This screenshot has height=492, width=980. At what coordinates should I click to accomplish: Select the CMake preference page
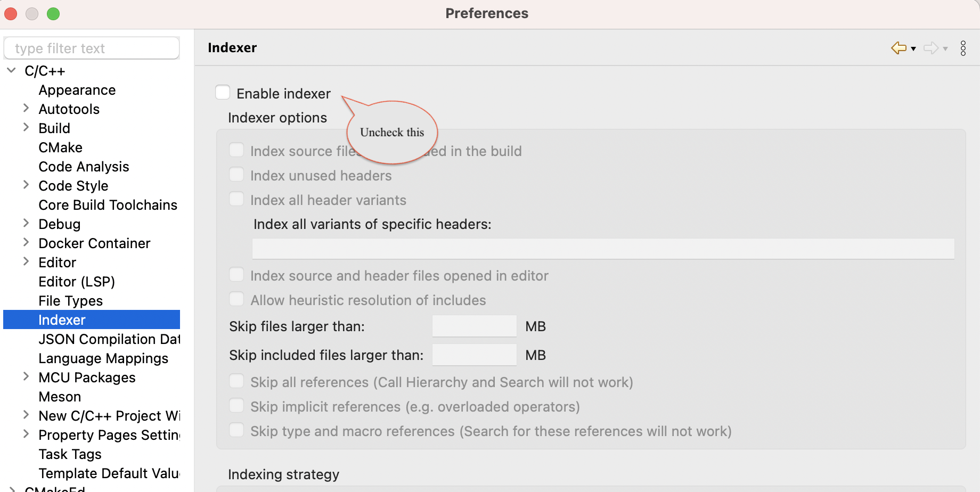tap(60, 147)
